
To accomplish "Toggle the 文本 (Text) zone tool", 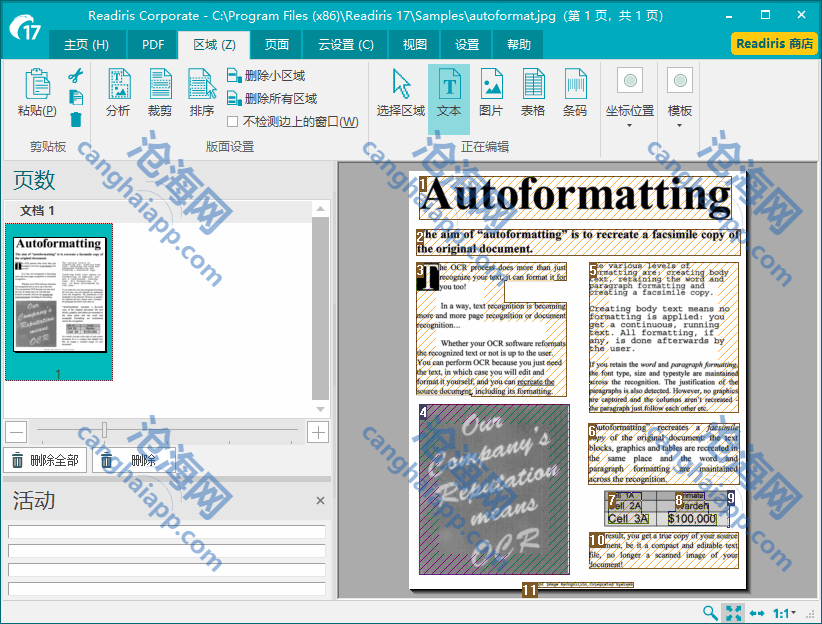I will [x=449, y=93].
